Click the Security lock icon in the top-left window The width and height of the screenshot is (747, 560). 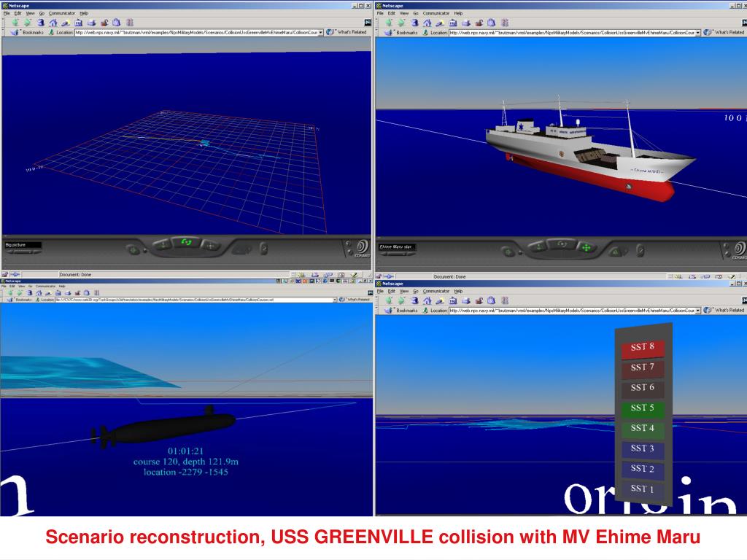tap(104, 23)
